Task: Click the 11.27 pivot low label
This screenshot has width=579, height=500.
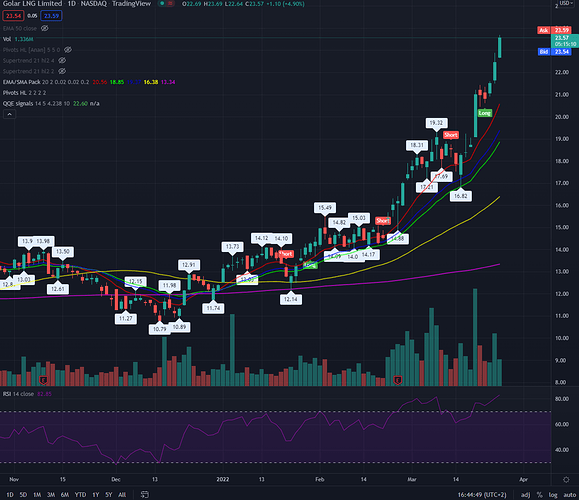Action: (x=126, y=318)
